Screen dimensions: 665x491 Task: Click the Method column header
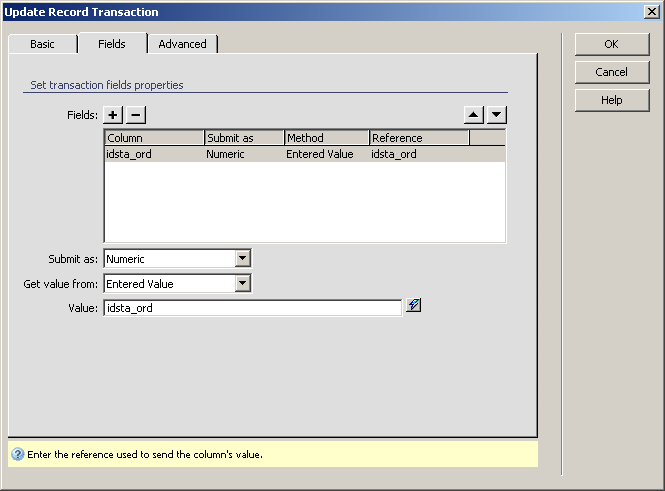[326, 138]
